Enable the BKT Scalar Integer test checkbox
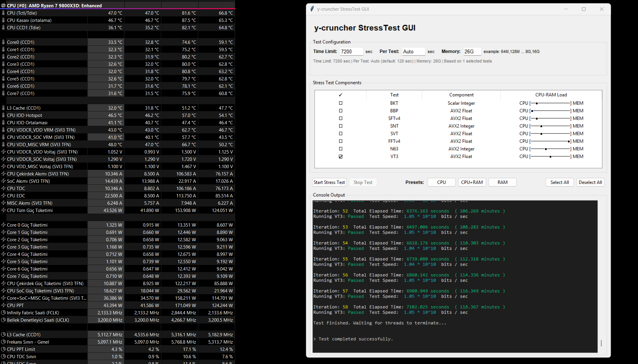Screen dimensions: 638x364 pos(340,103)
